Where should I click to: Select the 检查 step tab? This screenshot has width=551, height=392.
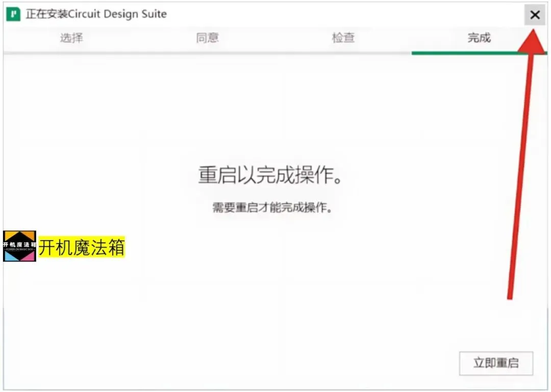[x=343, y=38]
